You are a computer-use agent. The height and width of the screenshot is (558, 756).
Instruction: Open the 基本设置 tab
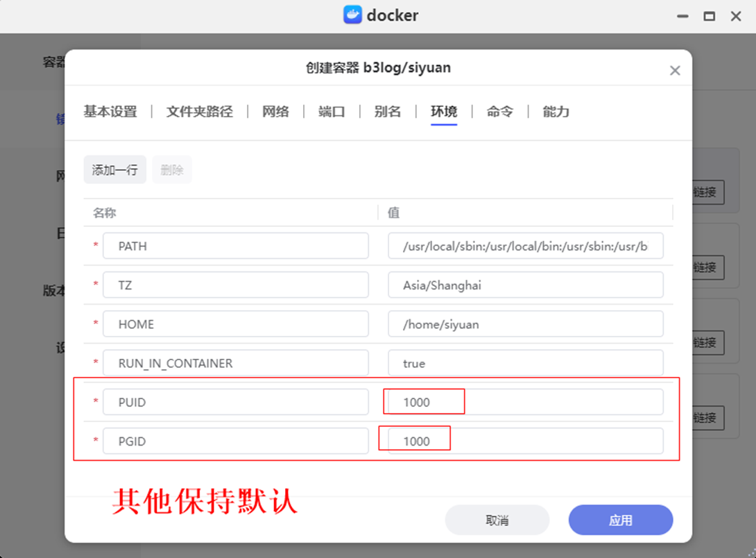pos(110,112)
